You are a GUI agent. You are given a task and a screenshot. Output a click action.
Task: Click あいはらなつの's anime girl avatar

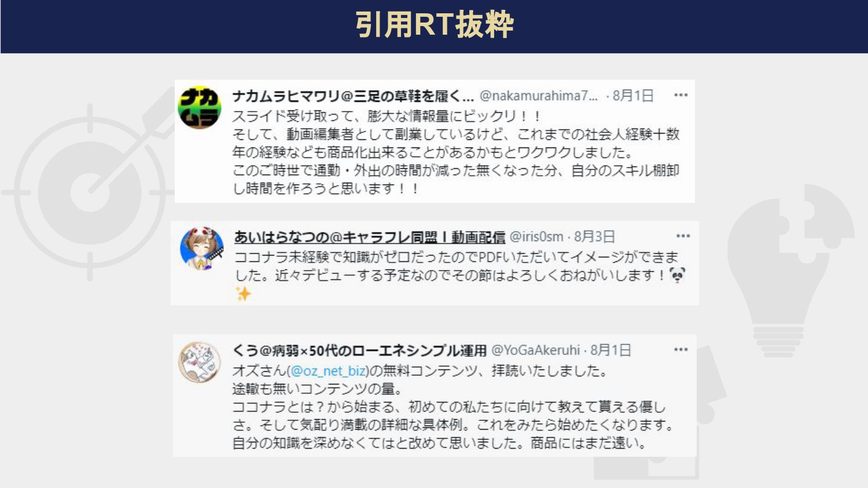201,248
